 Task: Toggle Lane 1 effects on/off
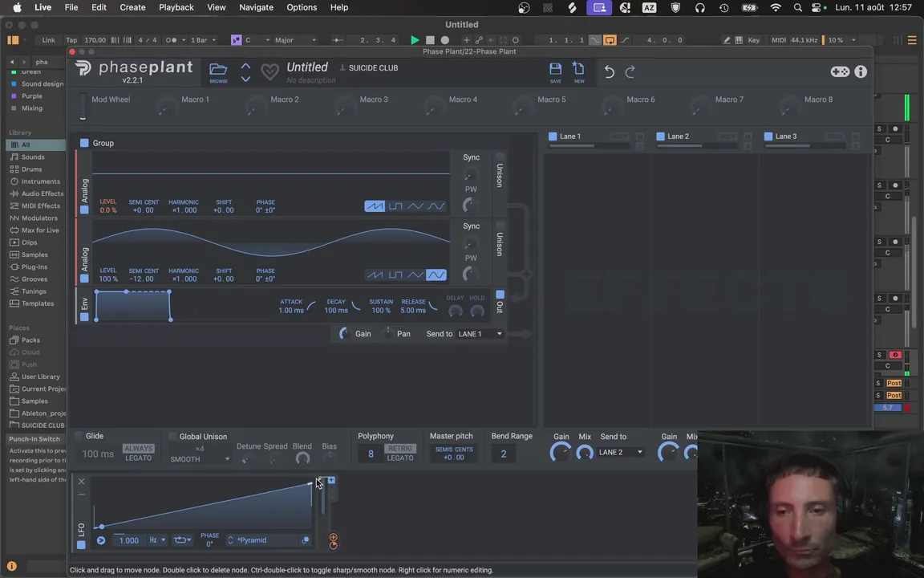[x=553, y=136]
